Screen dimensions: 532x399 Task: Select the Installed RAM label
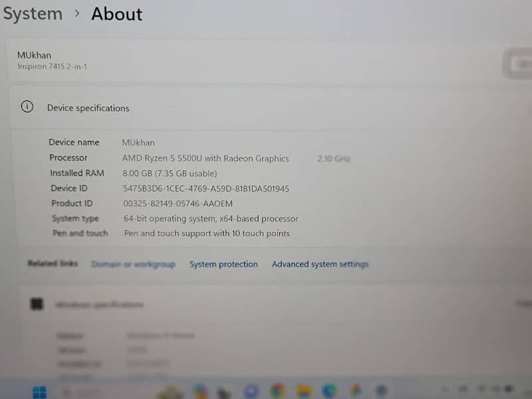[77, 173]
